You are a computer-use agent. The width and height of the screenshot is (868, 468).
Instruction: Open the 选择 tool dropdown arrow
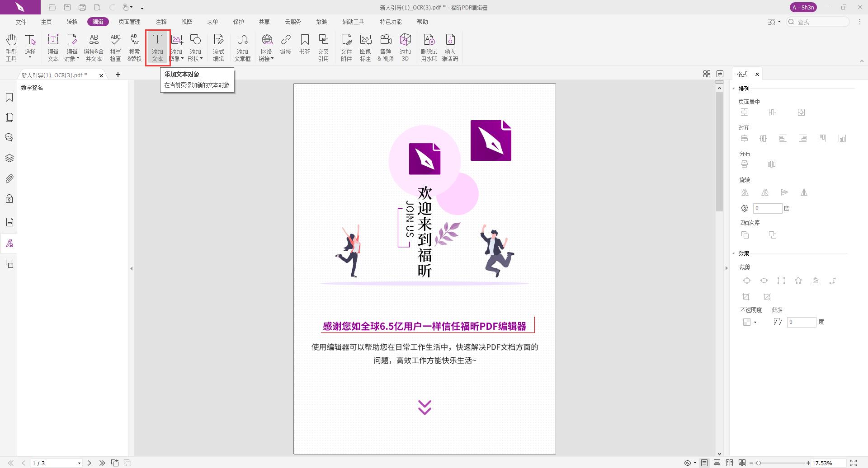click(x=30, y=56)
